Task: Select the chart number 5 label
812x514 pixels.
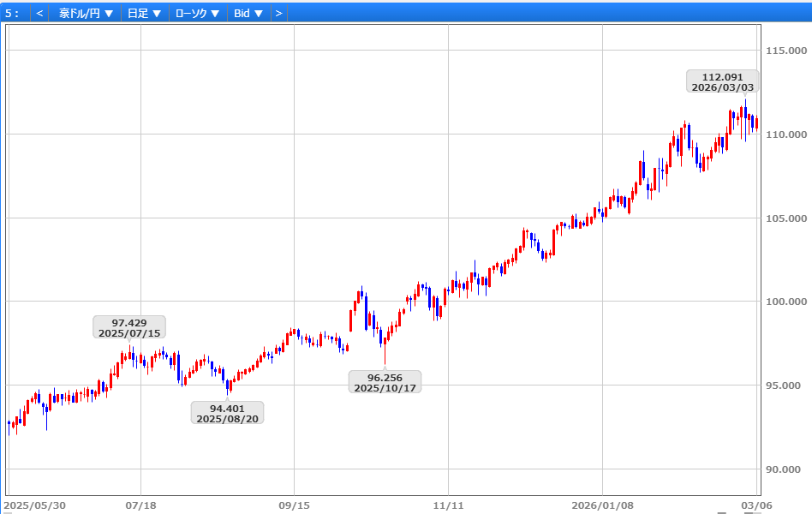Action: 12,13
